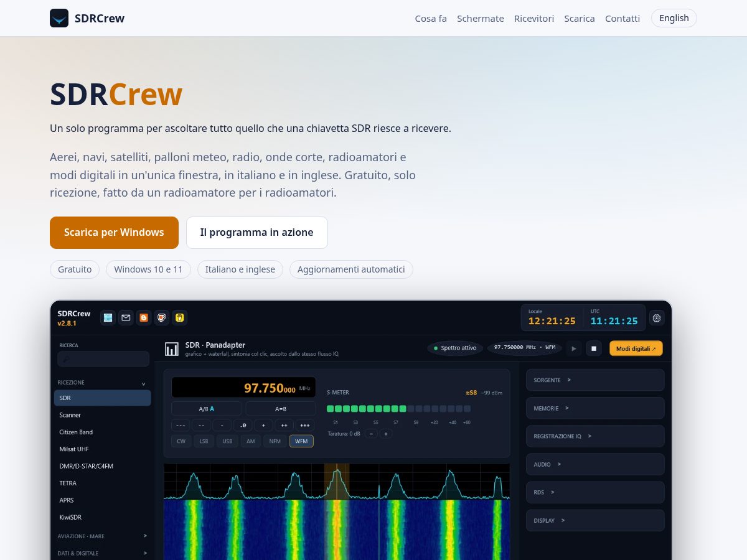Click the highlighted orange peak in spectrum

coord(337,481)
